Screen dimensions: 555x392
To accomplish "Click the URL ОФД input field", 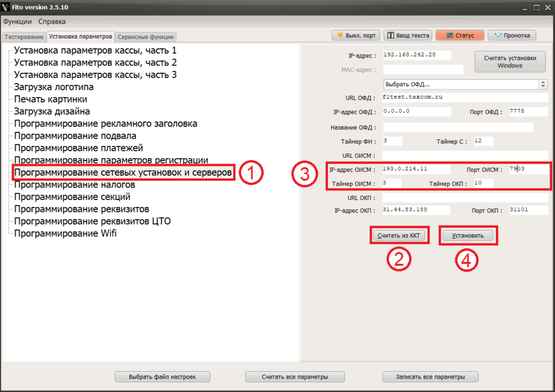I will [x=465, y=98].
